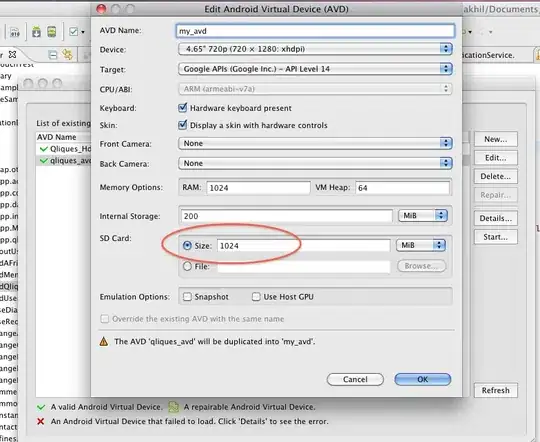Toggle Display a skin with hardware controls
The height and width of the screenshot is (442, 540).
point(183,125)
